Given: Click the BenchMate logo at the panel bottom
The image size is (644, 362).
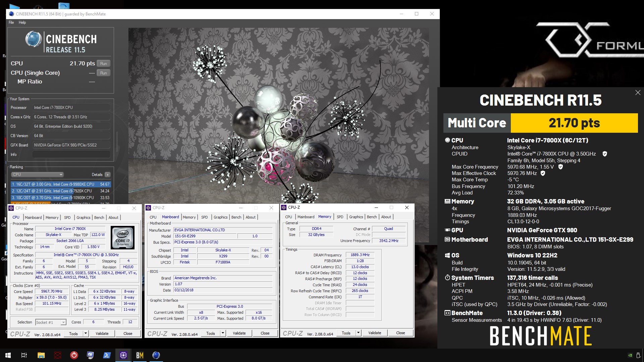Looking at the screenshot, I should pos(540,336).
